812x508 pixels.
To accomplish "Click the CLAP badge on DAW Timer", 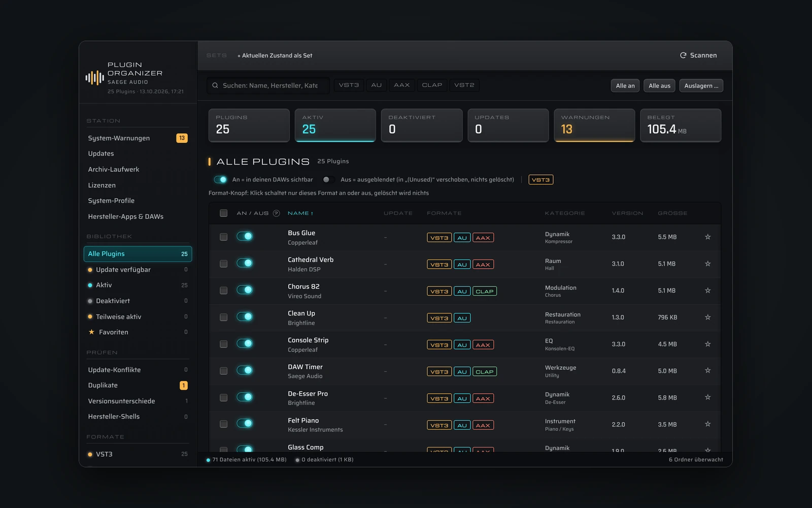I will (x=485, y=372).
